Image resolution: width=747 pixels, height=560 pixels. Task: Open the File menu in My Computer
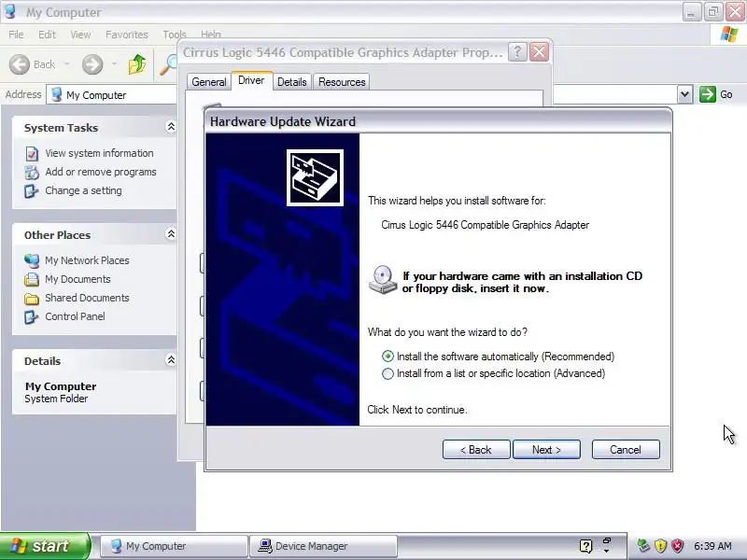16,35
